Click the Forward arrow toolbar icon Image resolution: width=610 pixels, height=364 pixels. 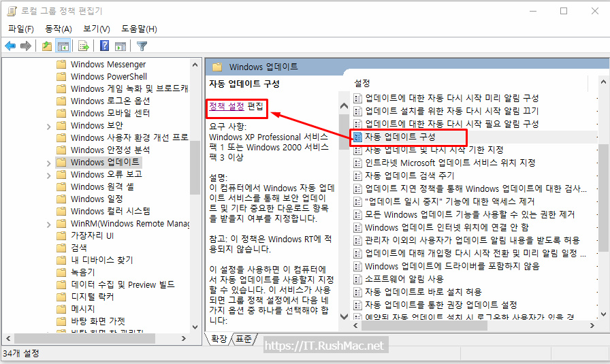tap(26, 46)
